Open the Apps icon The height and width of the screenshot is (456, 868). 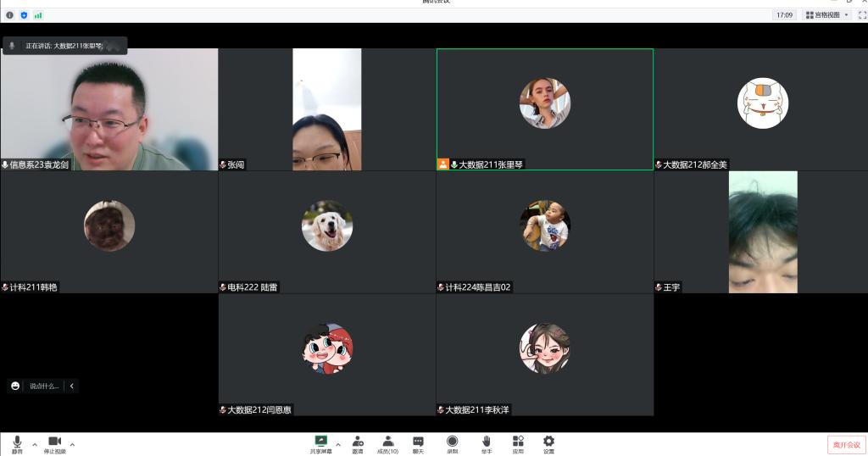click(x=518, y=442)
